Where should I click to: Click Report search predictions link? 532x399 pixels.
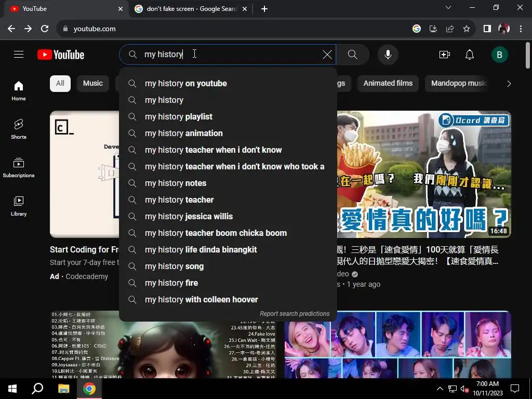click(x=295, y=314)
